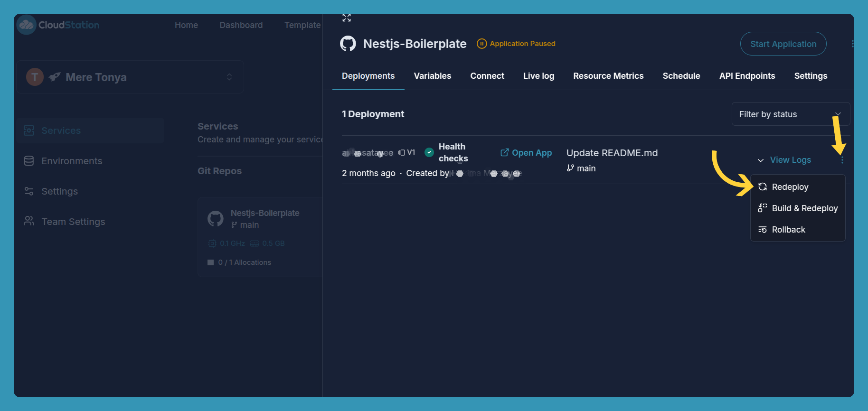Click the CloudStation logo icon
This screenshot has height=411, width=868.
pyautogui.click(x=26, y=25)
